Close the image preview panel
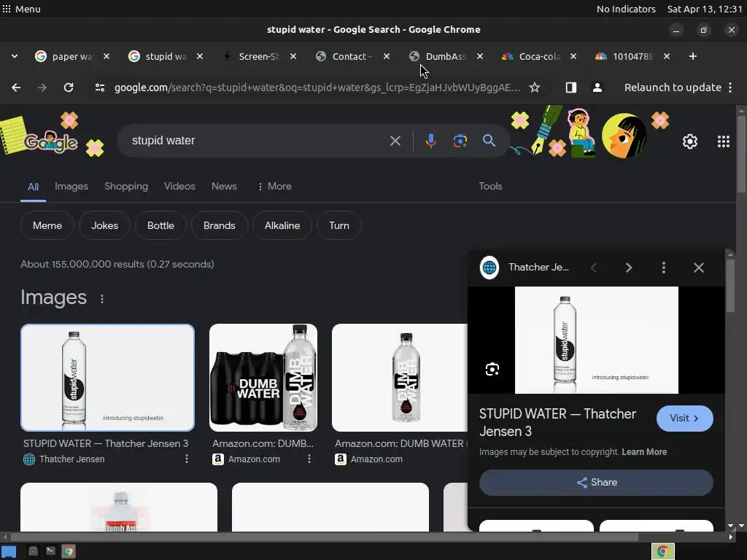747x560 pixels. [x=698, y=268]
